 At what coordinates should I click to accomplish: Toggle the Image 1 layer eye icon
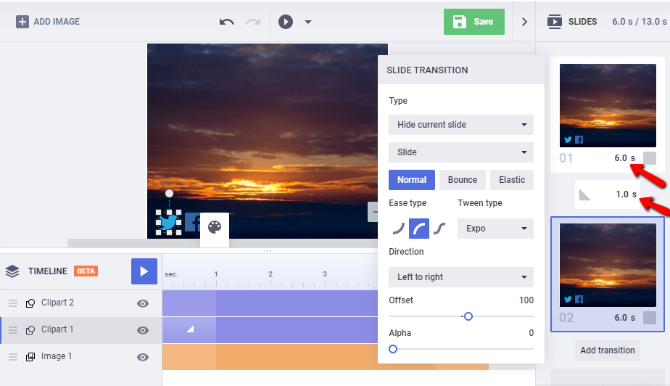143,357
